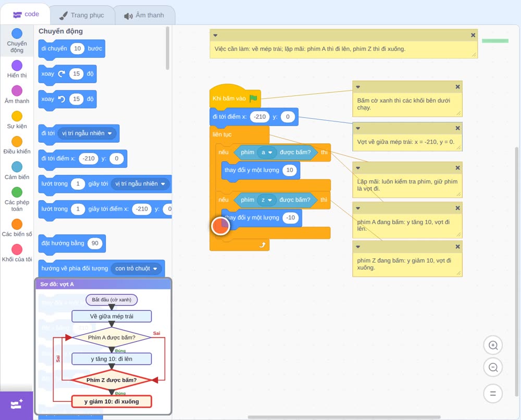Click the 90 field in the đặt hướng bằng block

pyautogui.click(x=95, y=243)
